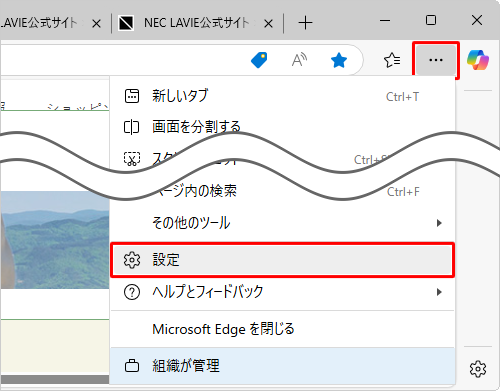Image resolution: width=500 pixels, height=391 pixels.
Task: Close the first LAVIE tab
Action: (x=96, y=23)
